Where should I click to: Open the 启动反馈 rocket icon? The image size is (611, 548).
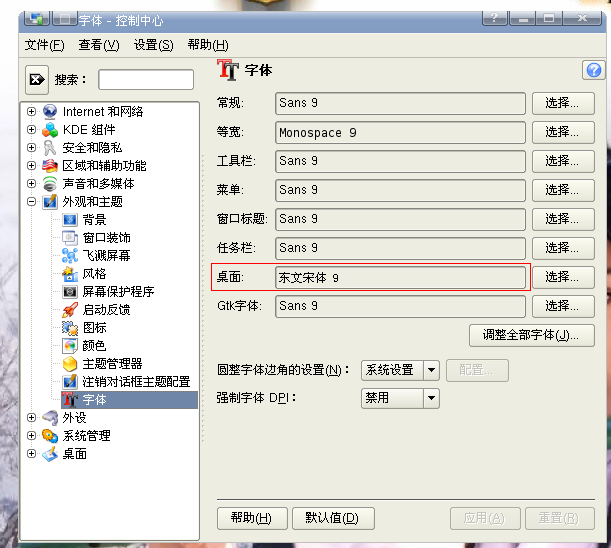(x=70, y=310)
